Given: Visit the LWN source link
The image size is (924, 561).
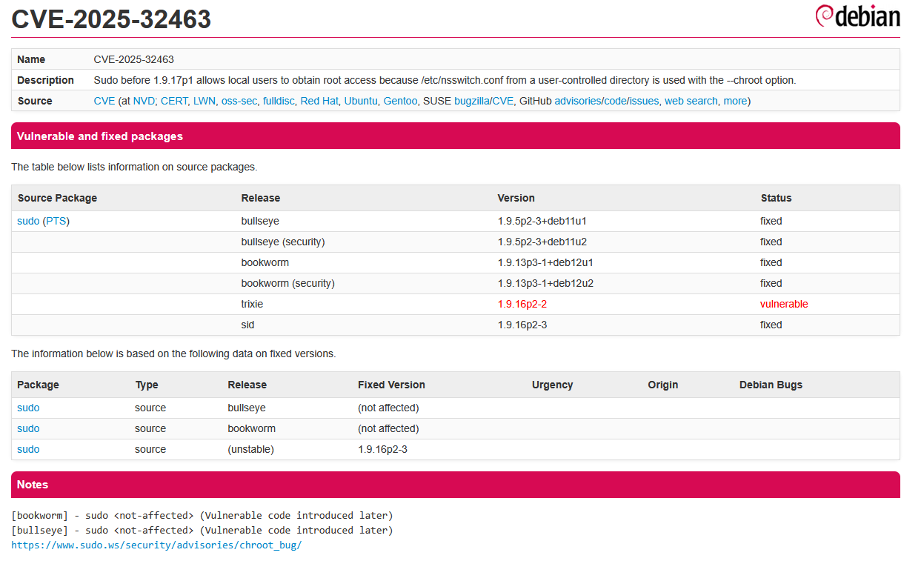Looking at the screenshot, I should click(204, 101).
